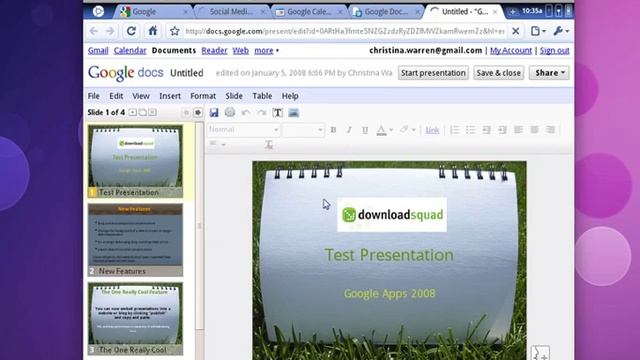Stop loading with the X next to the address bar
This screenshot has width=640, height=360.
(x=516, y=31)
